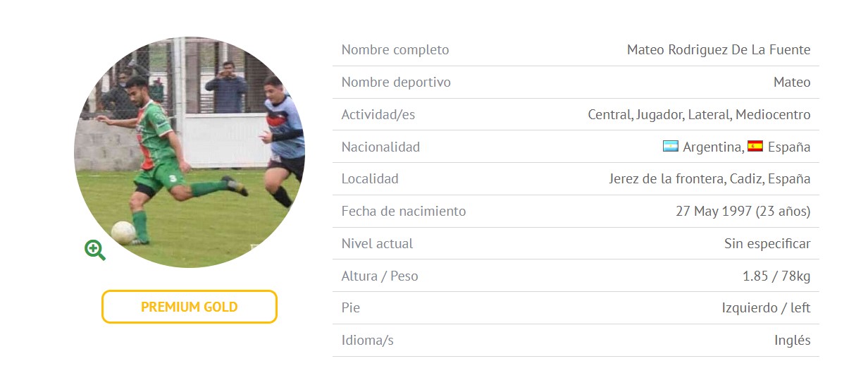The image size is (868, 373).
Task: Click the Sin especificar level value
Action: (767, 244)
